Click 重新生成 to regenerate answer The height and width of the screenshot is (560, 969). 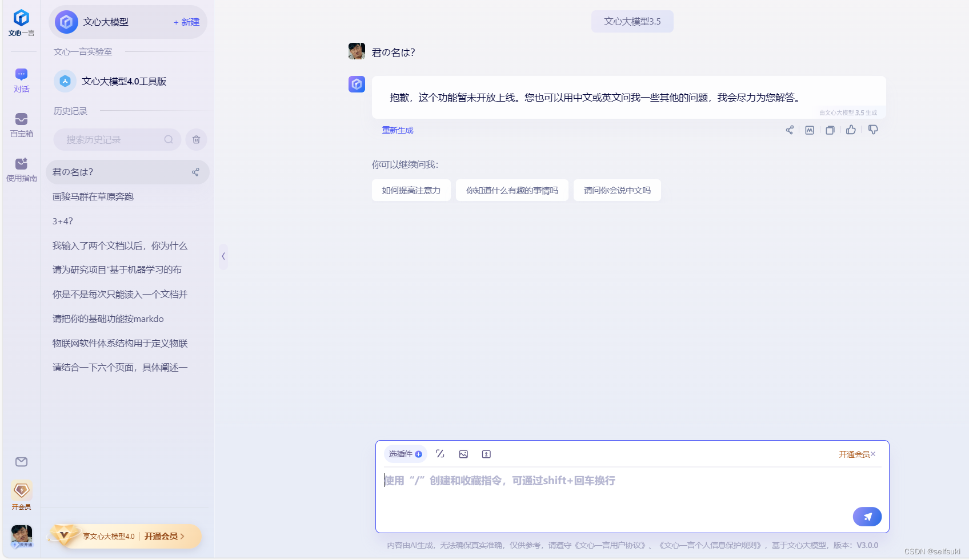(398, 130)
